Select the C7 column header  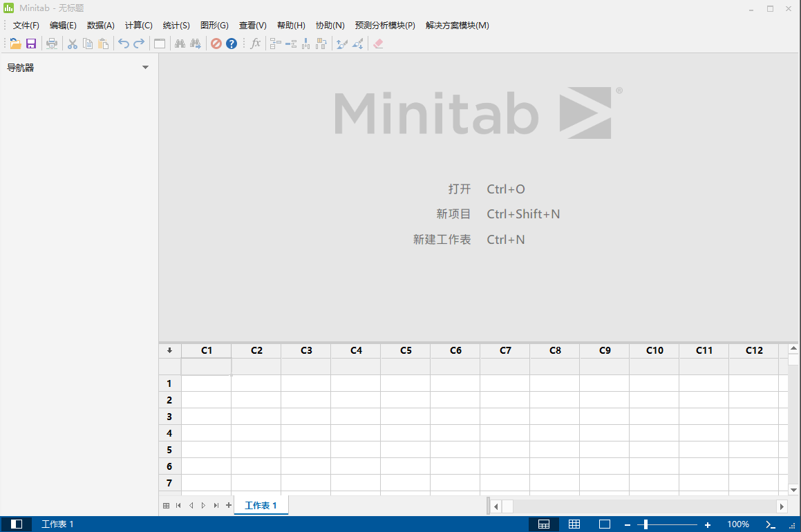pyautogui.click(x=505, y=350)
